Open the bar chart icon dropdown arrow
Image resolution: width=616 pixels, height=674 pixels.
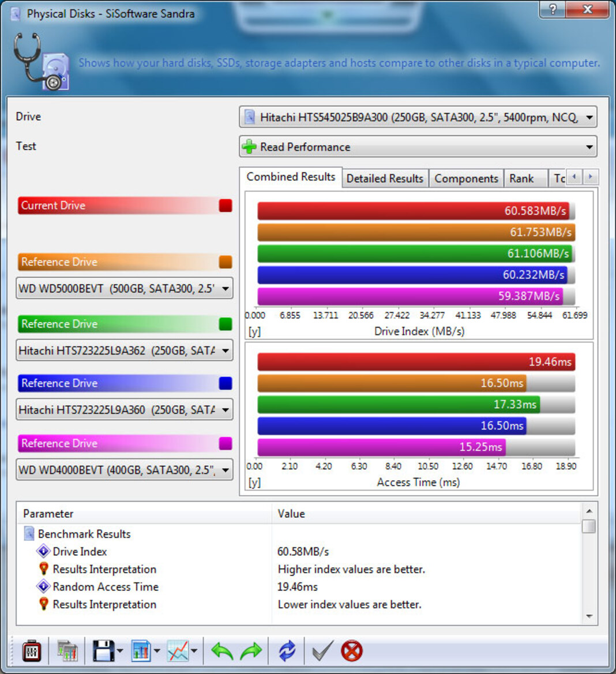(x=157, y=651)
